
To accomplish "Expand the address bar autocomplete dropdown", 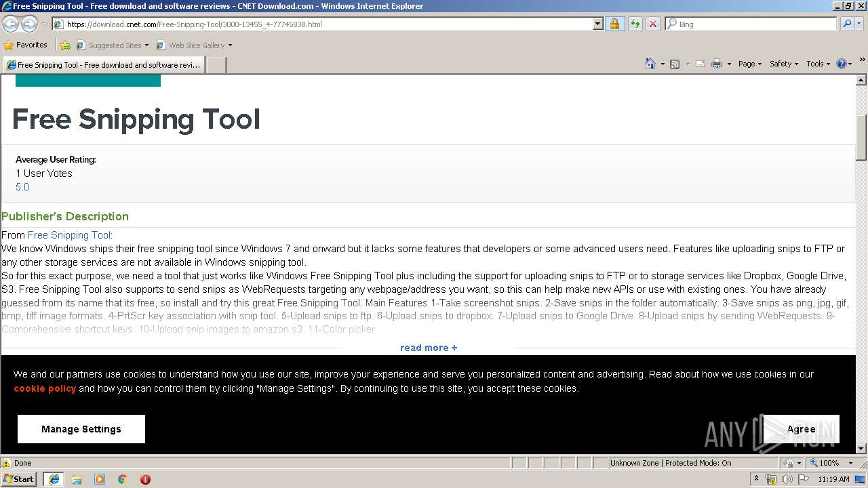I will pyautogui.click(x=597, y=24).
